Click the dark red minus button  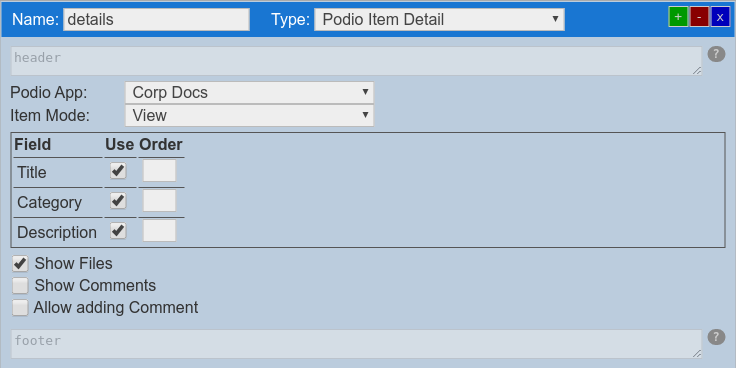[x=699, y=17]
